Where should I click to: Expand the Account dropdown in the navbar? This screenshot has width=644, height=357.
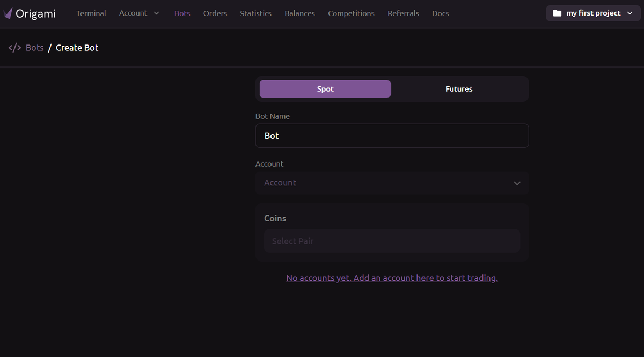(x=139, y=13)
